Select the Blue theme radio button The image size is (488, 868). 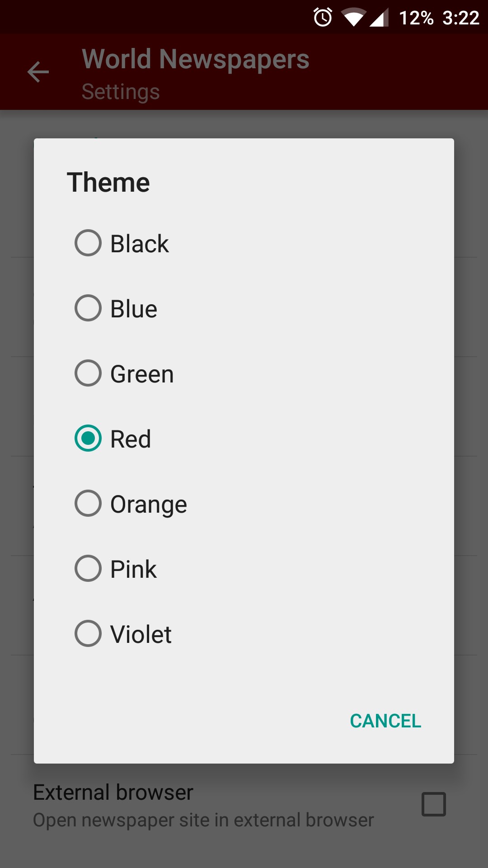88,308
